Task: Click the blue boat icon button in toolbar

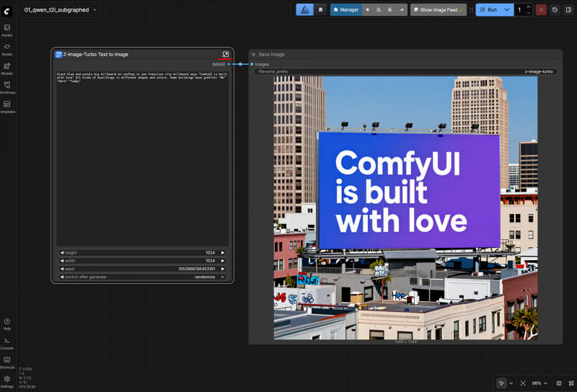Action: pos(304,10)
